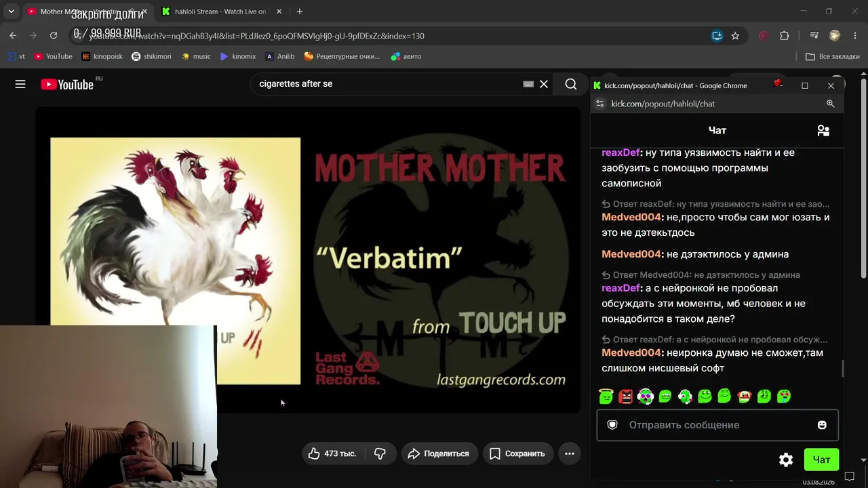Click Medved004 on the не,просто чтобы message

pos(631,218)
